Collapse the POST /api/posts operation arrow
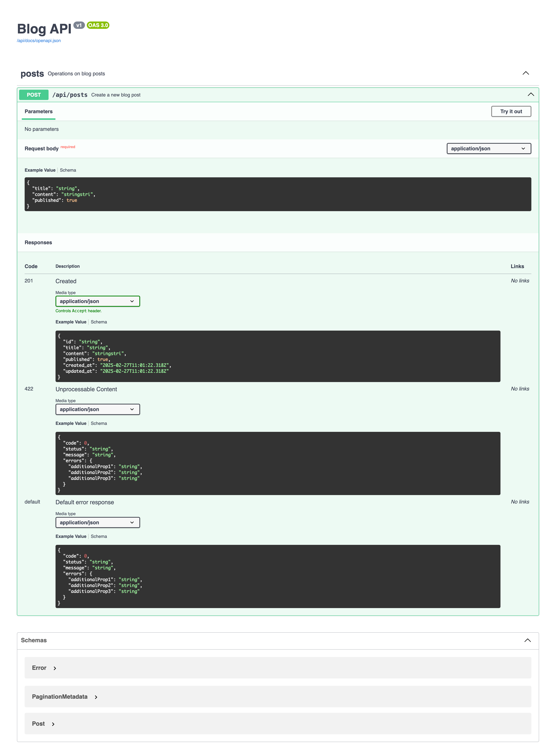556x756 pixels. click(530, 94)
